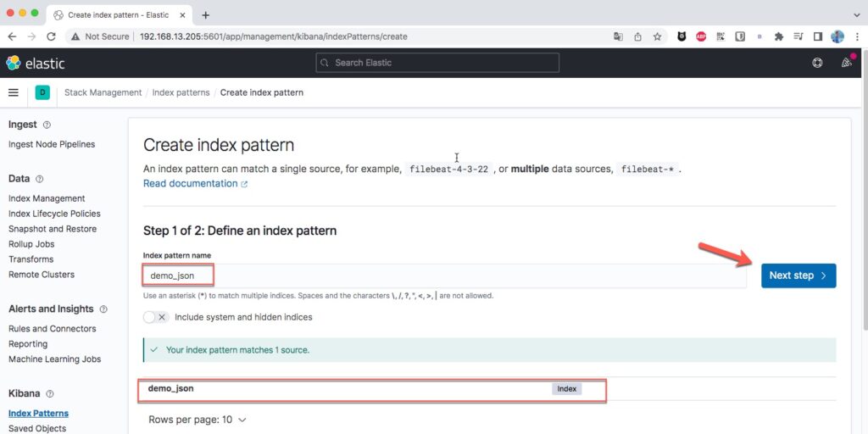Open Rollup Jobs

click(x=31, y=244)
